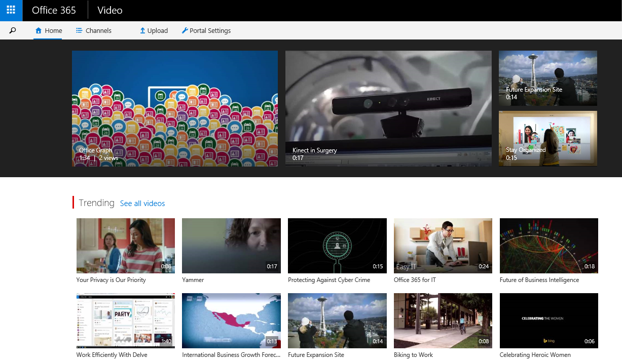Image resolution: width=622 pixels, height=364 pixels.
Task: Click the Office 365 title link
Action: [x=54, y=10]
